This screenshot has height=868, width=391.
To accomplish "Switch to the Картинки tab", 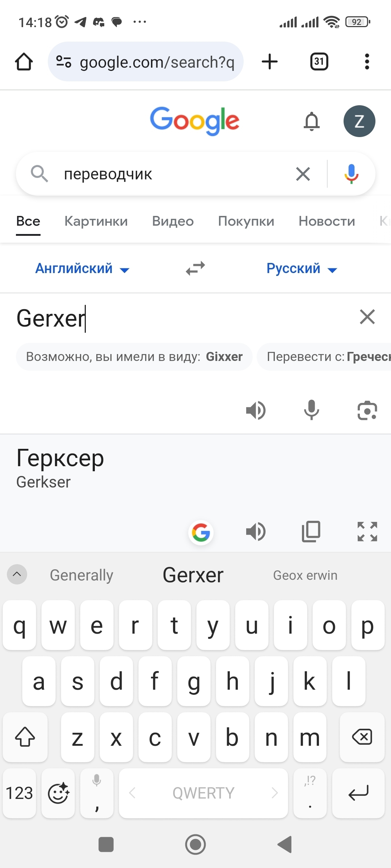I will [x=96, y=221].
